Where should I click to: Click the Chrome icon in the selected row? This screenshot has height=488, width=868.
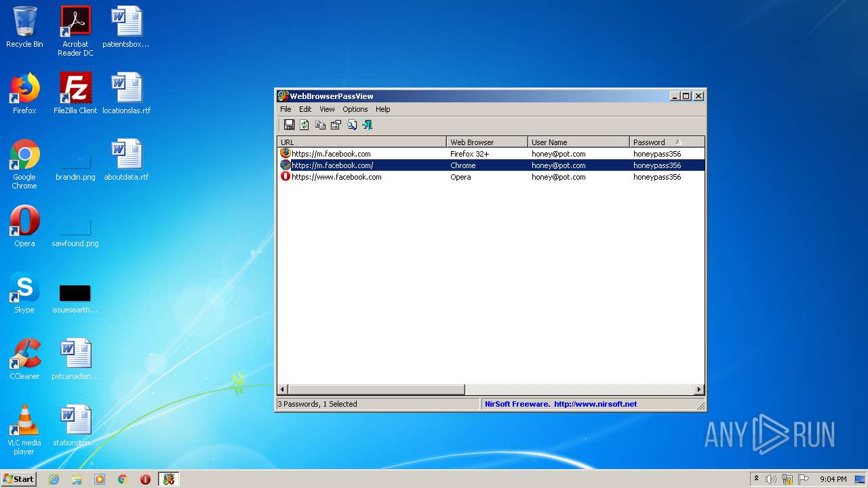tap(285, 165)
